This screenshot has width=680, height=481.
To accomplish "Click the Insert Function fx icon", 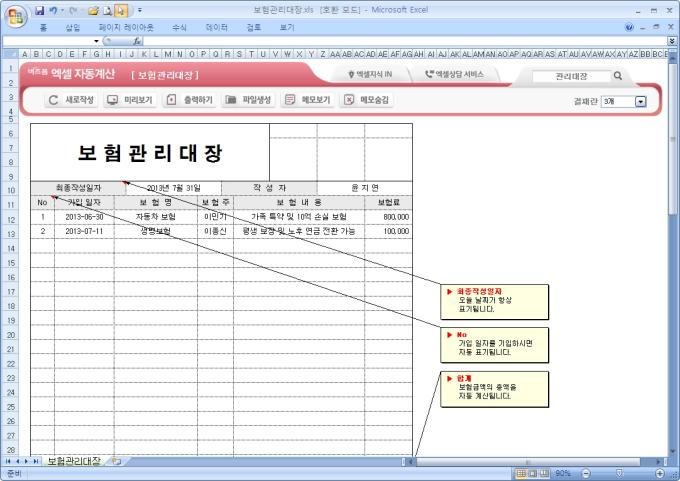I will [x=137, y=41].
